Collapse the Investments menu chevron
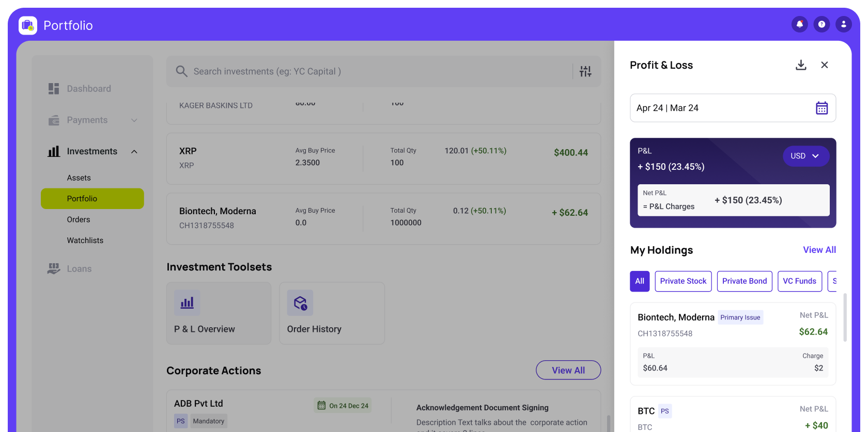Viewport: 868px width, 432px height. coord(134,151)
